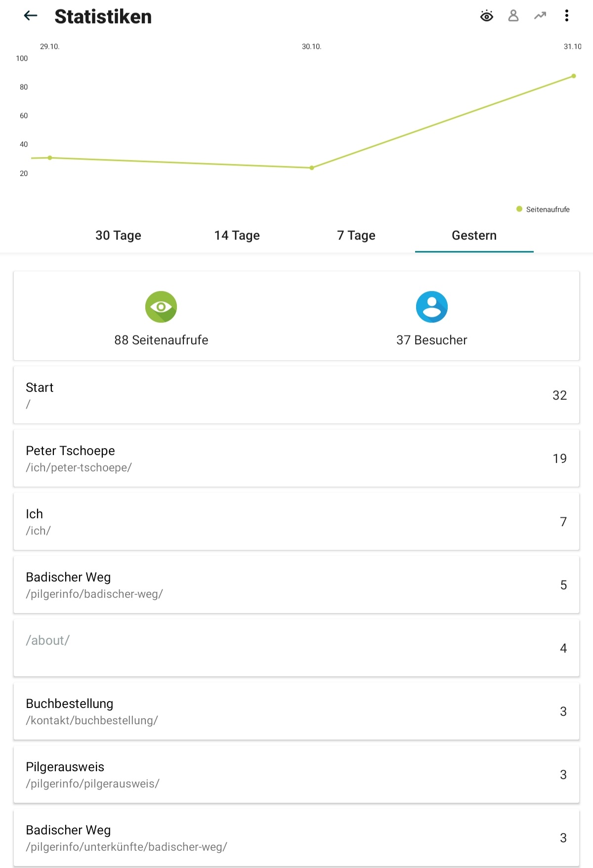Select the Gestern tab
Image resolution: width=593 pixels, height=868 pixels.
pyautogui.click(x=474, y=236)
